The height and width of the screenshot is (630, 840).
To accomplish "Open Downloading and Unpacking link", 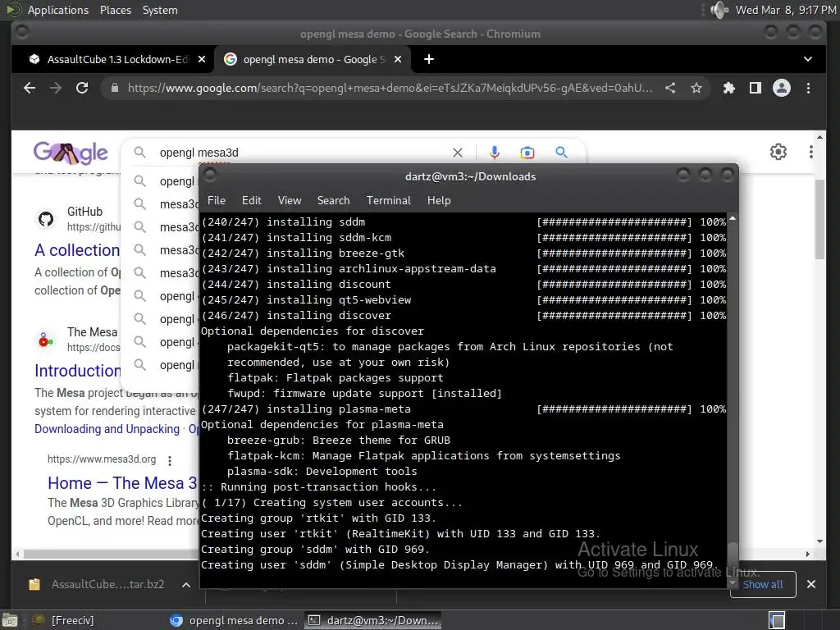I will (107, 429).
